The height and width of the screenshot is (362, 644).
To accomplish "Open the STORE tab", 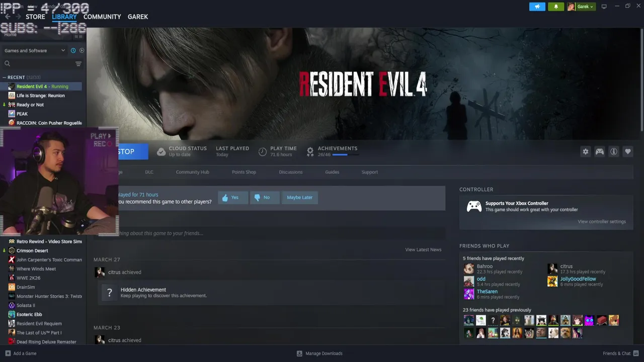I will click(35, 17).
